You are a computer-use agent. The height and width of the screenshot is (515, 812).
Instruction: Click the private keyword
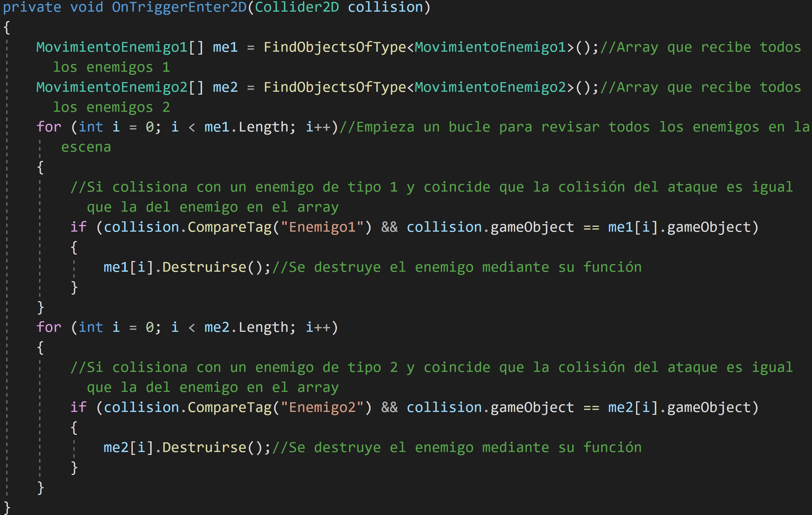[32, 7]
